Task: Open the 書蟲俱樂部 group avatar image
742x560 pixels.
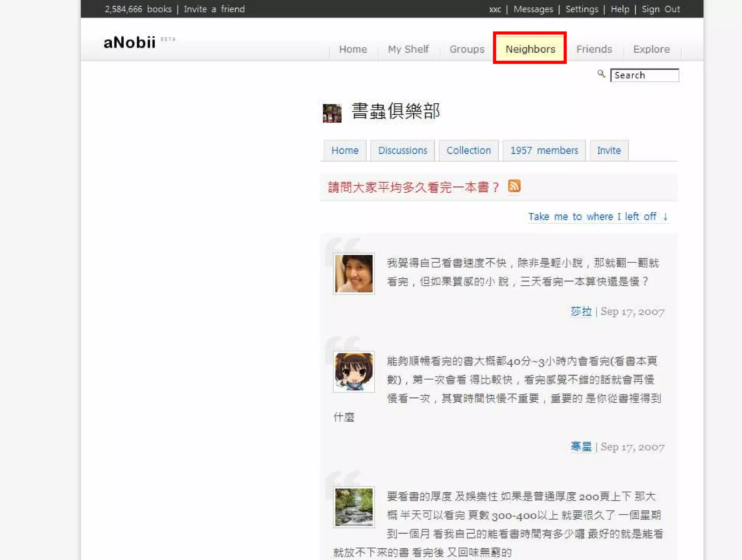Action: (x=332, y=113)
